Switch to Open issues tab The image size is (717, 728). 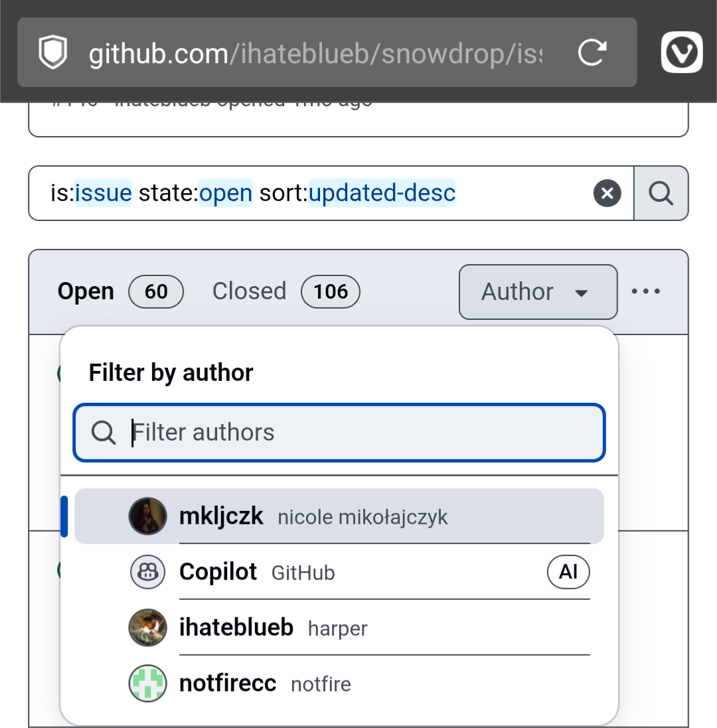[x=120, y=291]
